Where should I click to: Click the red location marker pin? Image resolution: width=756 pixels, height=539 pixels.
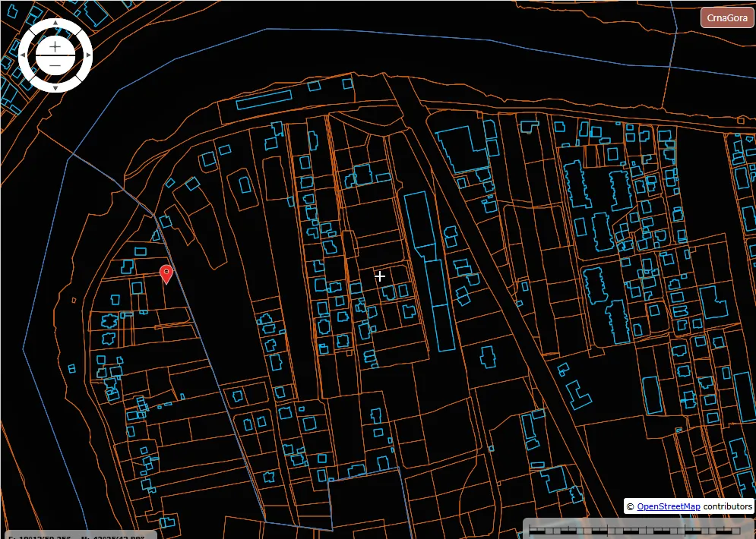[x=166, y=275]
